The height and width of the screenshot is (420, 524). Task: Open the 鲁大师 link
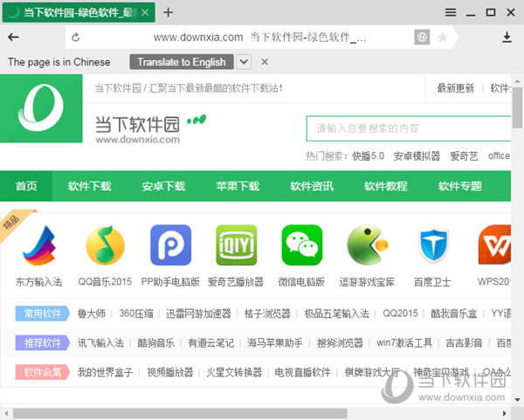click(x=92, y=313)
